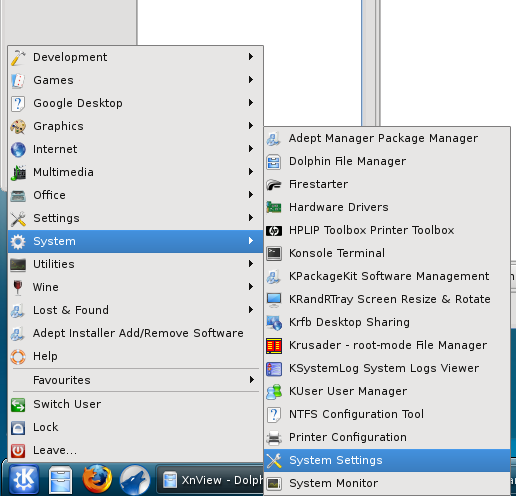Launch KPackageKit Software Management

coord(387,276)
